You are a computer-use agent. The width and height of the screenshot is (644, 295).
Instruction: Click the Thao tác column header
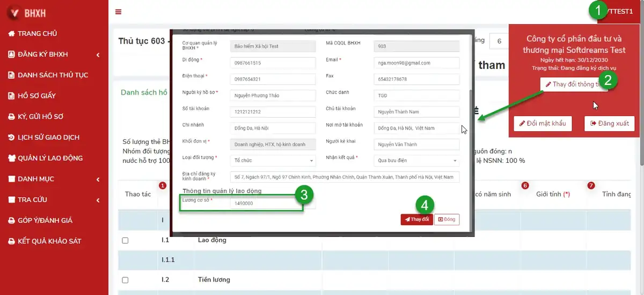(138, 194)
